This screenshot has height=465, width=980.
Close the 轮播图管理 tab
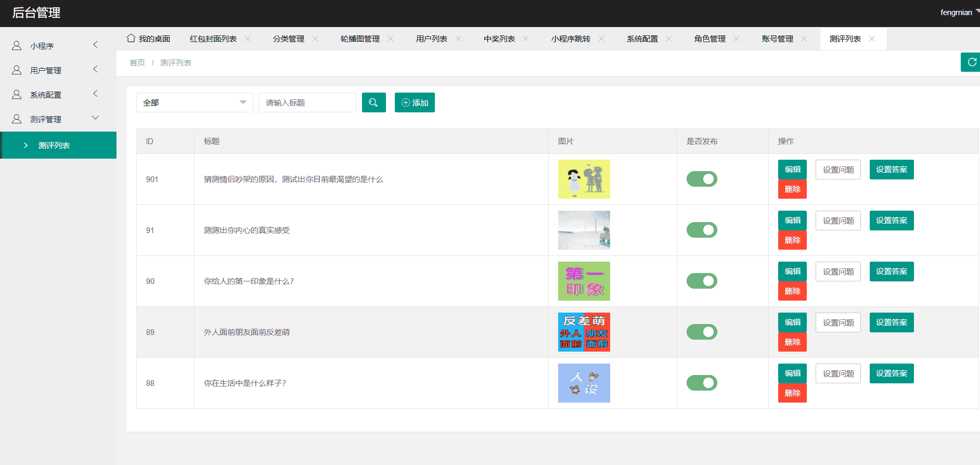coord(391,38)
